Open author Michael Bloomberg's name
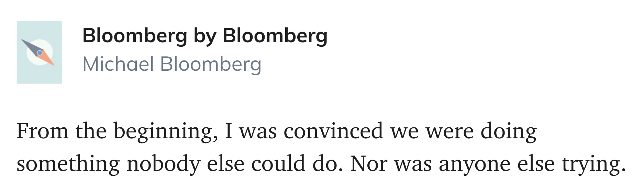Screen dimensions: 644x184 click(x=172, y=64)
